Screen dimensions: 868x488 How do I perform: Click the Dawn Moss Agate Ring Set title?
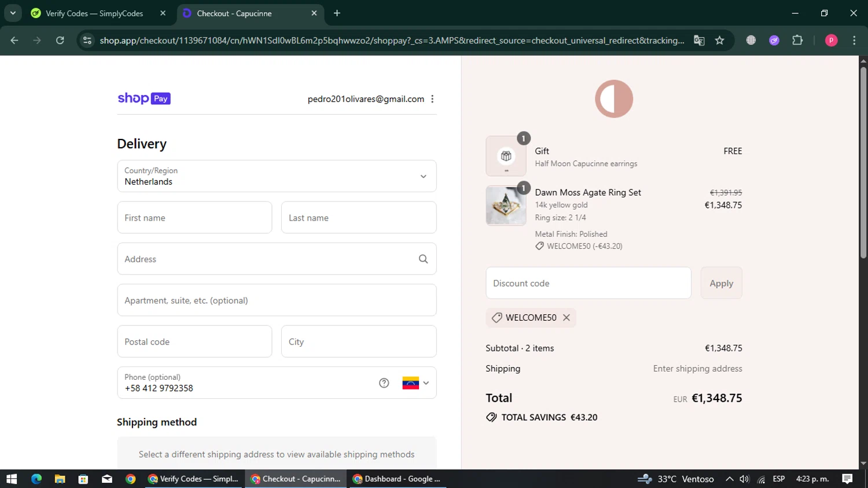click(588, 192)
